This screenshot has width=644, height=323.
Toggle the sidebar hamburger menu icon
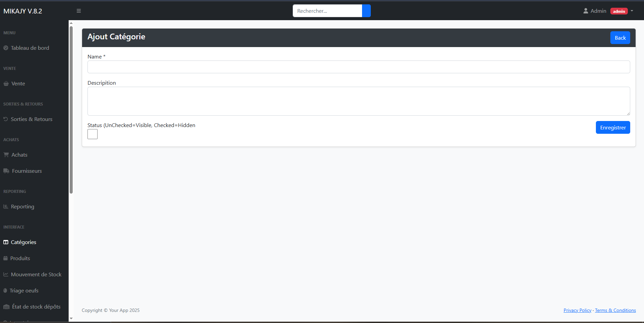79,11
